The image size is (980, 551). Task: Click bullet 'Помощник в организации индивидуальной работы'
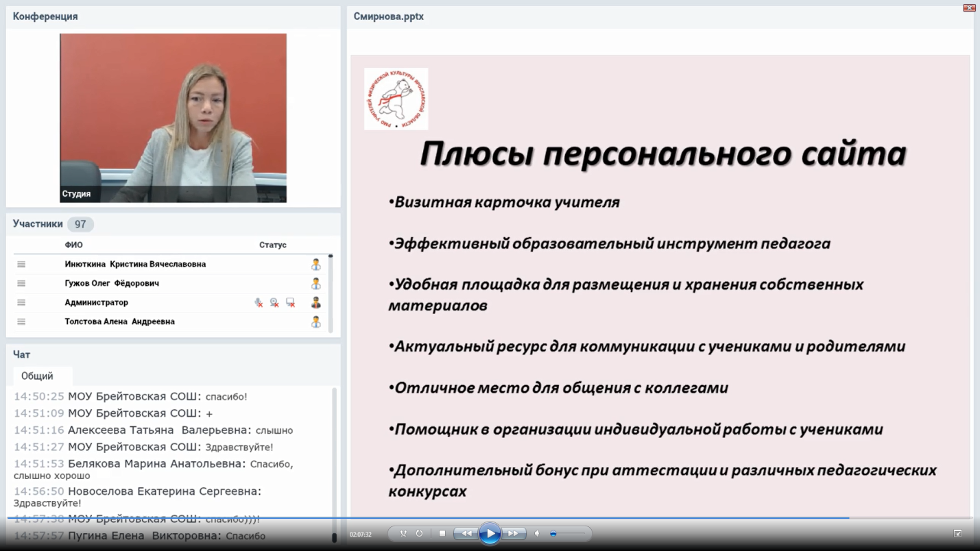click(x=636, y=430)
